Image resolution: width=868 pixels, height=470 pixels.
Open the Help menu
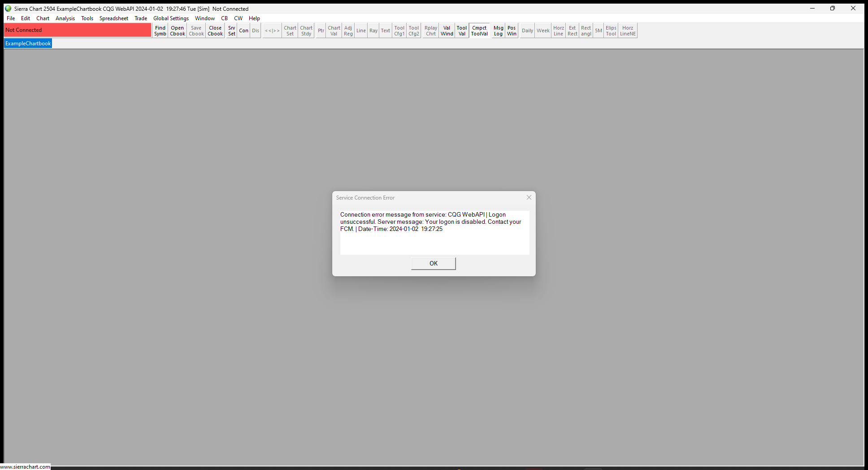255,18
